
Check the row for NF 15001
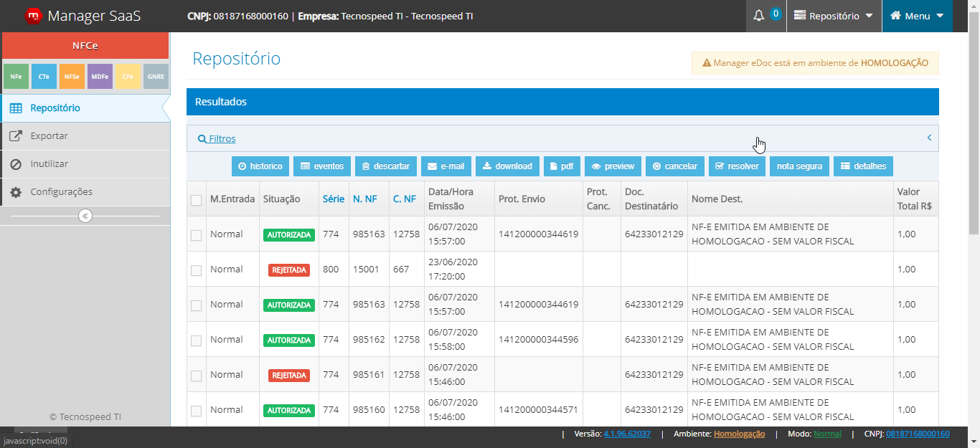point(196,270)
